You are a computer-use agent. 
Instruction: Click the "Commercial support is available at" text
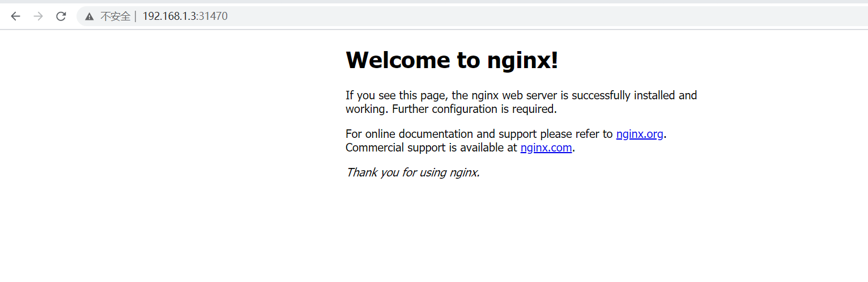tap(432, 148)
